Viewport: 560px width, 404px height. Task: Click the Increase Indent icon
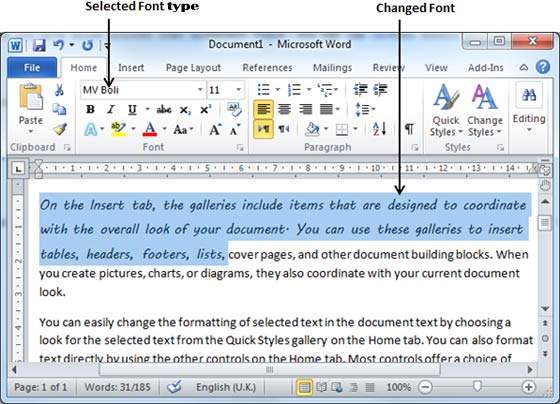[381, 89]
